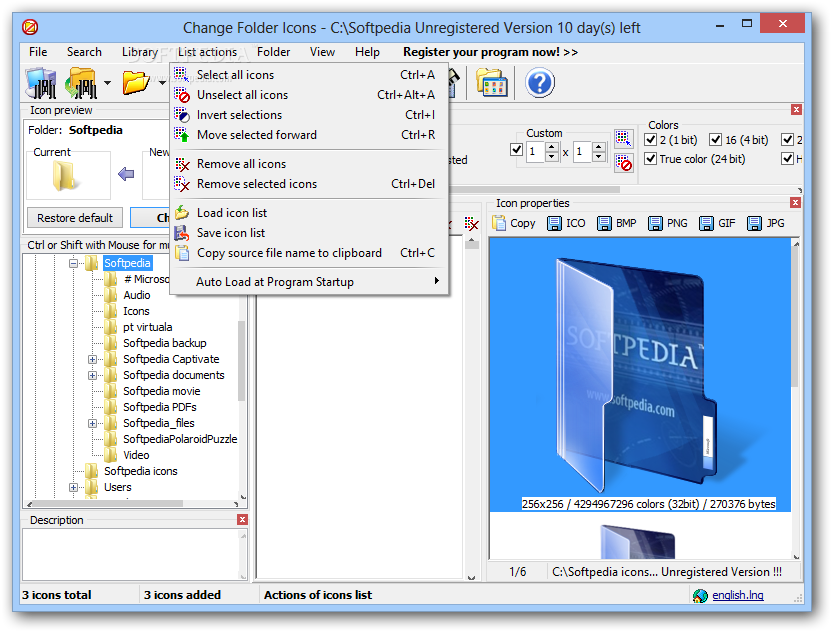This screenshot has height=632, width=832.
Task: Open the View menu
Action: 322,52
